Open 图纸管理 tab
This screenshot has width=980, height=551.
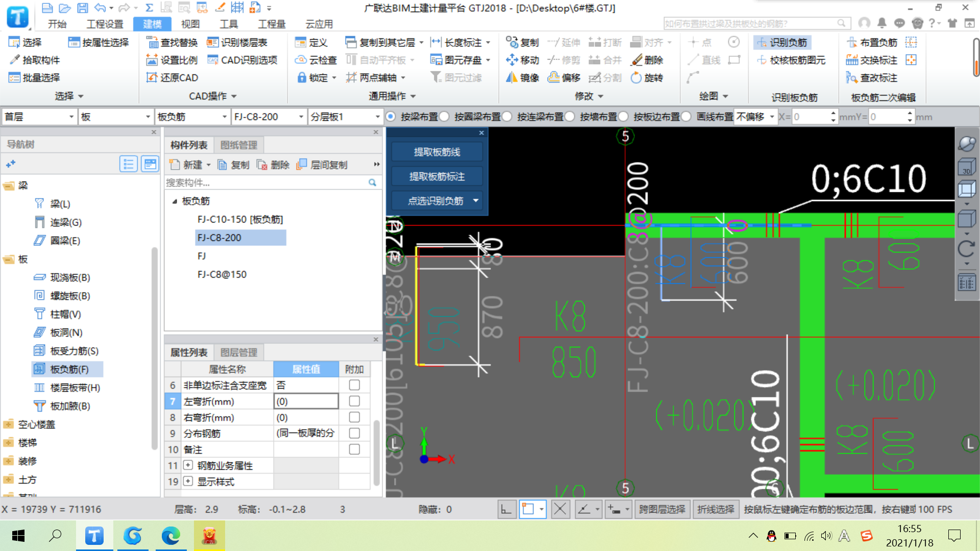point(238,145)
